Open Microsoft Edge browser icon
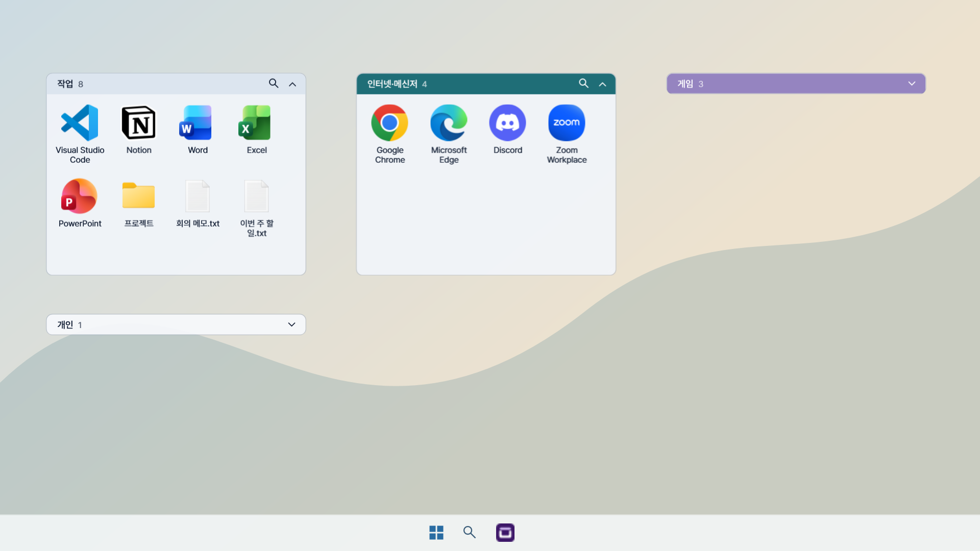The image size is (980, 551). coord(449,123)
